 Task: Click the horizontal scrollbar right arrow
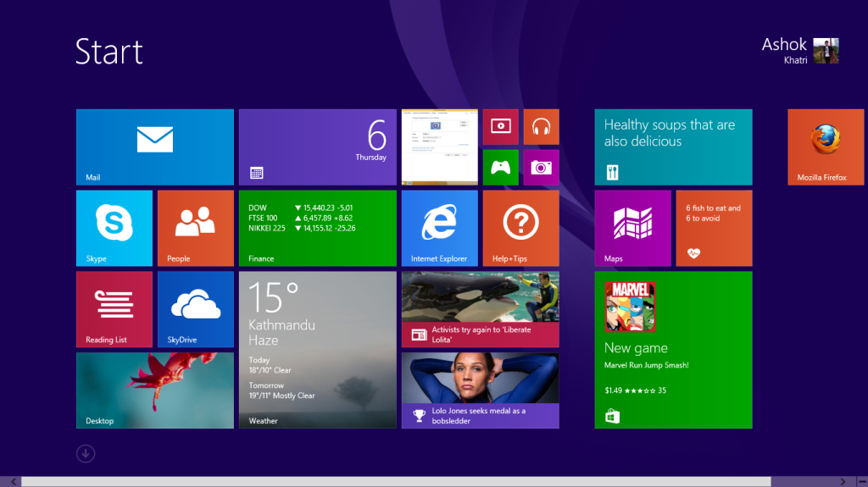860,482
